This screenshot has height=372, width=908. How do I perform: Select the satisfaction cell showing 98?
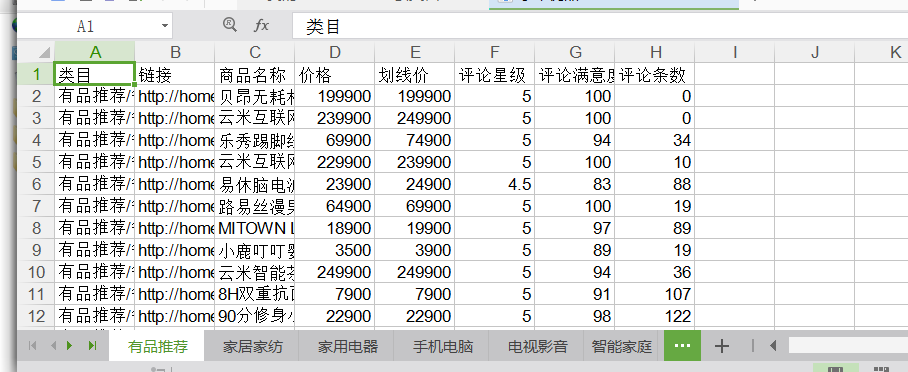point(574,316)
